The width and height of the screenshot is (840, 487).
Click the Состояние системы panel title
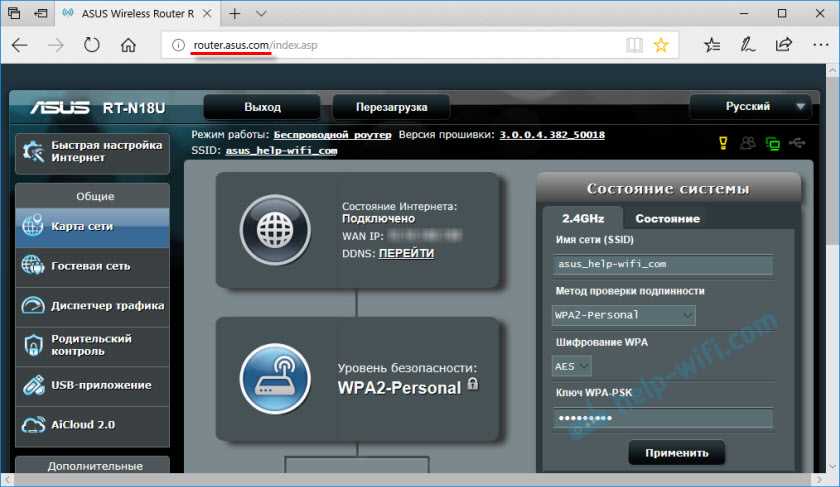(668, 189)
